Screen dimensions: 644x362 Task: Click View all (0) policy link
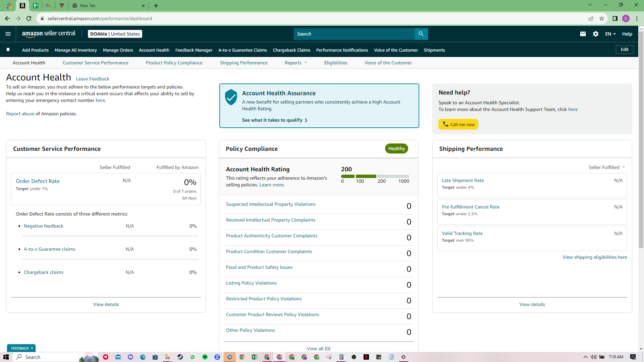click(319, 349)
